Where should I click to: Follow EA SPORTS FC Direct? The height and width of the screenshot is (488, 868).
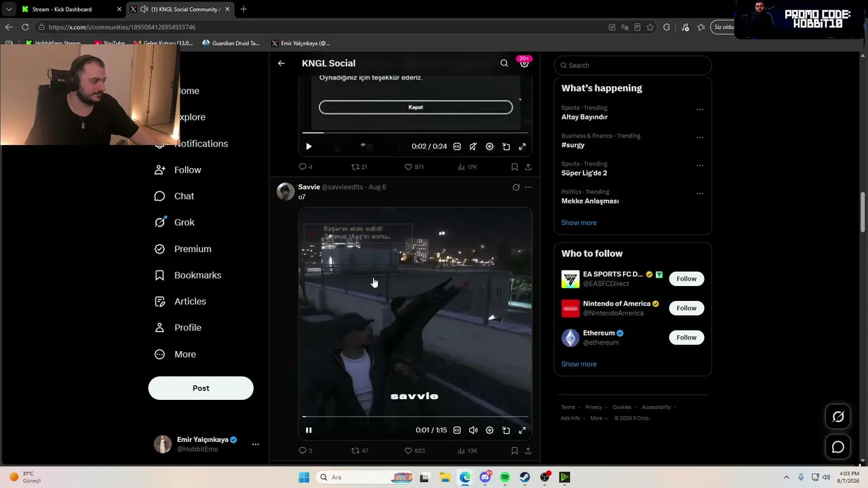[x=686, y=279]
